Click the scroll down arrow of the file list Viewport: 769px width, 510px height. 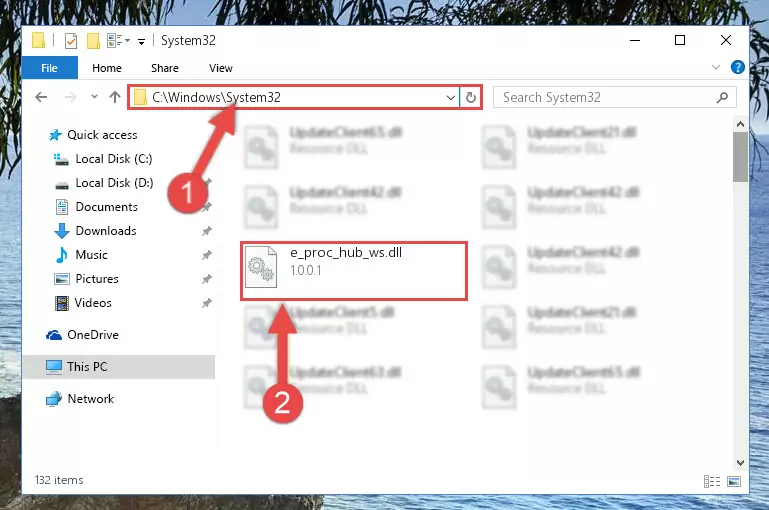(x=741, y=462)
